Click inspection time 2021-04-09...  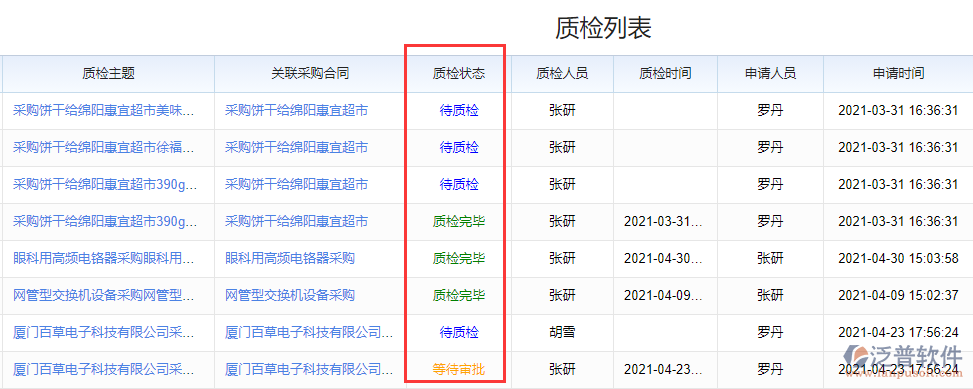click(663, 295)
